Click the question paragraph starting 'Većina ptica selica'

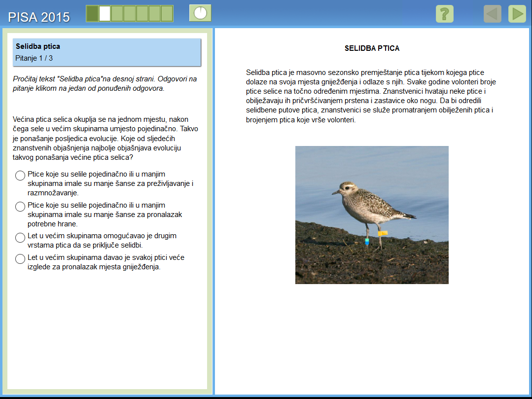[x=106, y=138]
